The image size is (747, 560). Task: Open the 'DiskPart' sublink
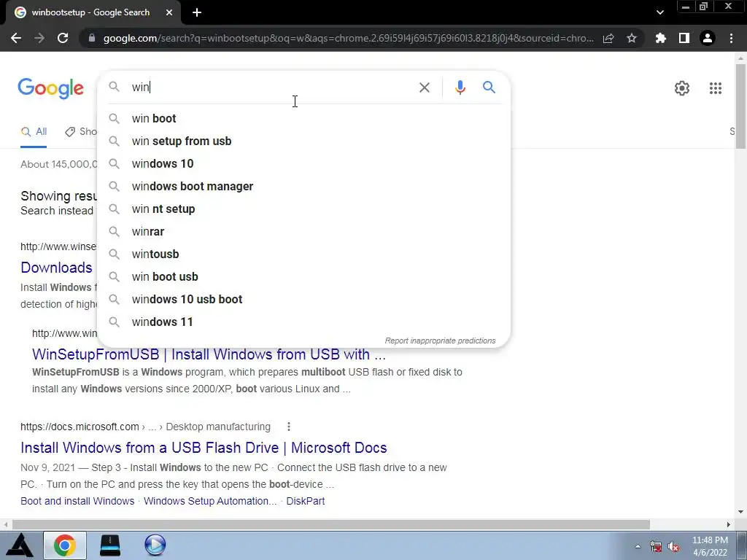306,501
